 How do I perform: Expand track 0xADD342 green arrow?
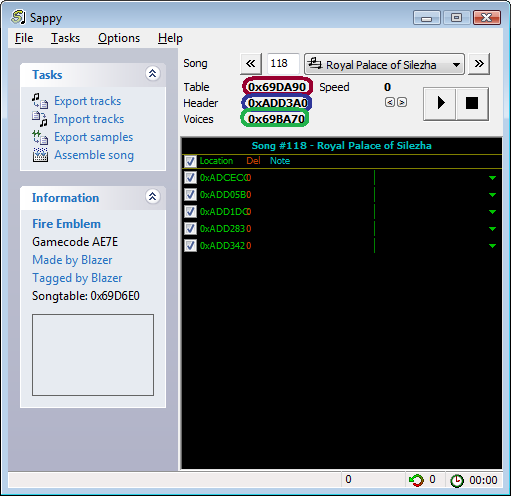492,246
